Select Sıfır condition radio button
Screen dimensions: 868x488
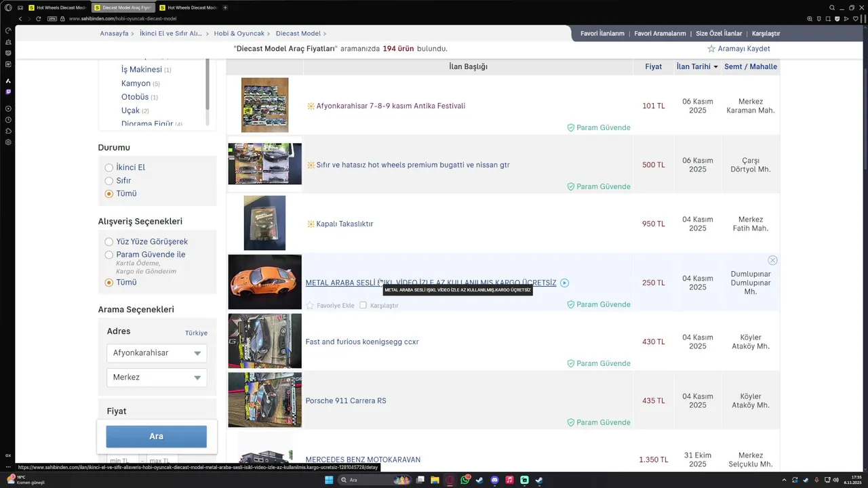tap(108, 181)
